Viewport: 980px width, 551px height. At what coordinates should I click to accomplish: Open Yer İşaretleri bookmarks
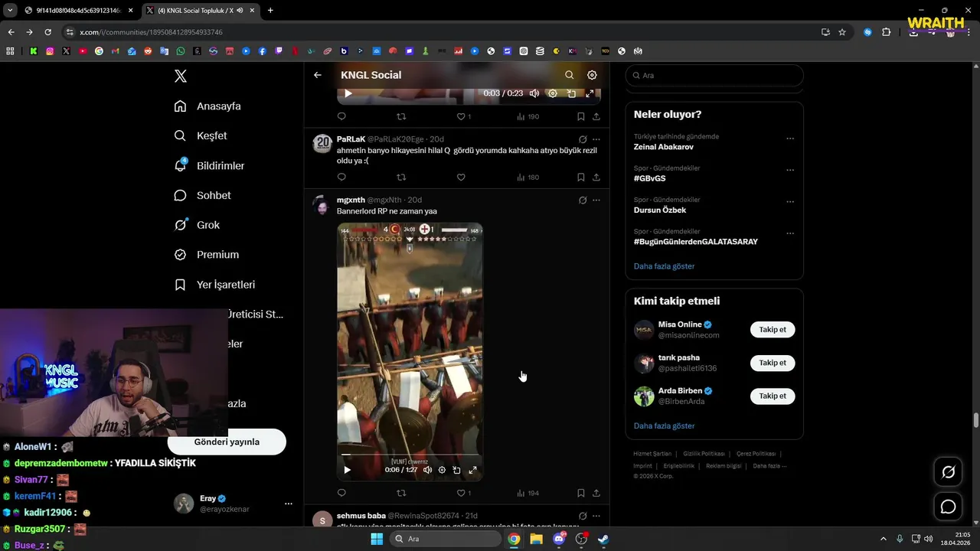tap(214, 285)
